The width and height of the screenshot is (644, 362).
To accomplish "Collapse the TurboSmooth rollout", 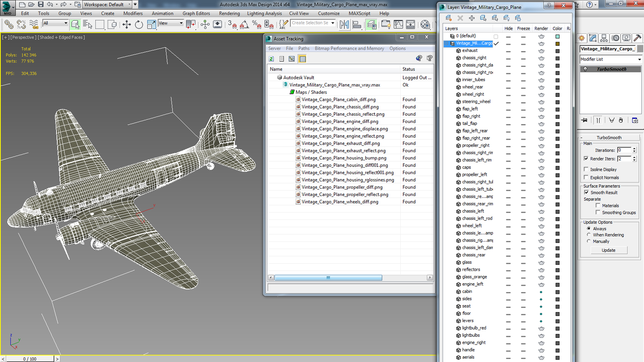I will point(582,138).
